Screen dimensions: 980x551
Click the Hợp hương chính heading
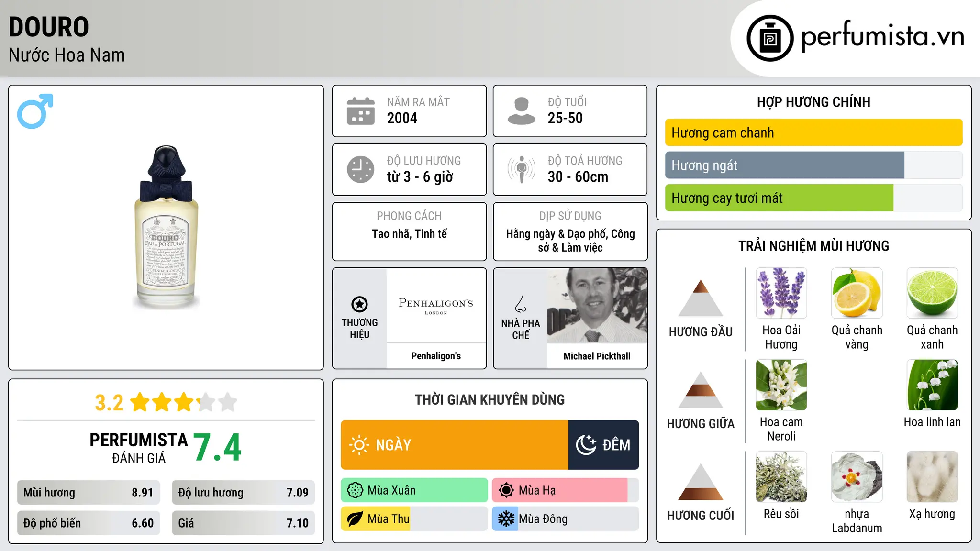pyautogui.click(x=813, y=102)
